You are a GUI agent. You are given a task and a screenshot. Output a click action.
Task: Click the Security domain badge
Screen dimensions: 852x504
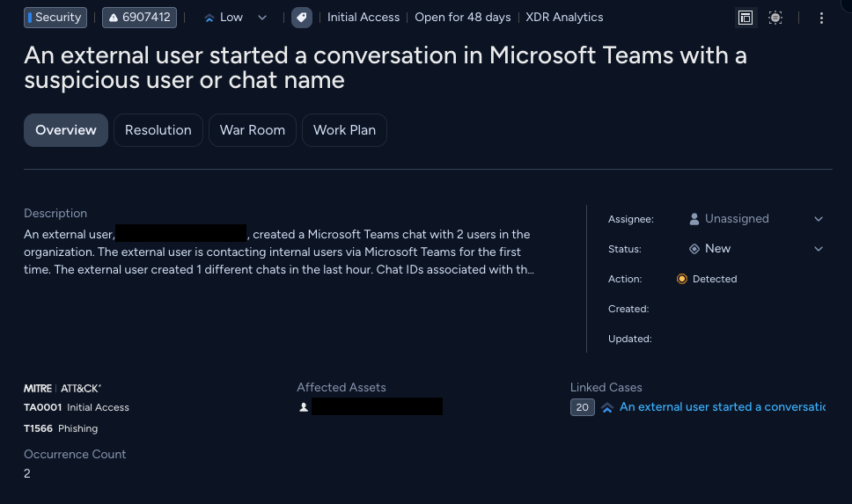click(55, 18)
